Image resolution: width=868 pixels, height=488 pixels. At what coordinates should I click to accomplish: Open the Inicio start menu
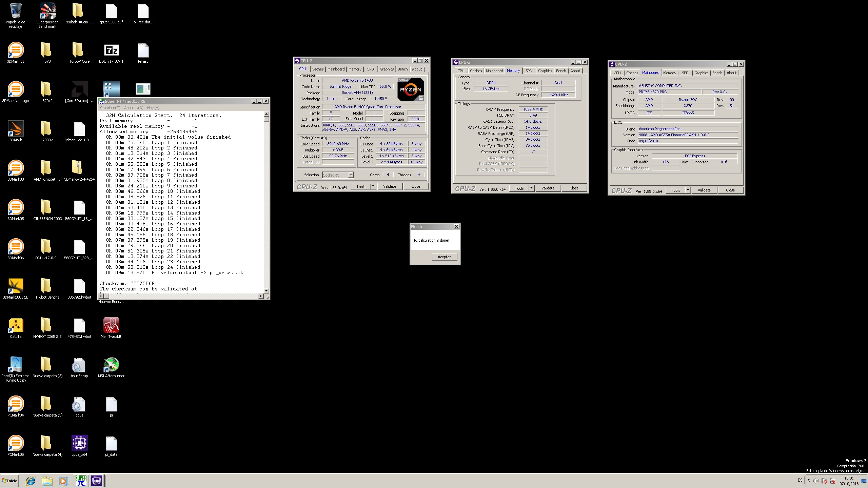pyautogui.click(x=9, y=481)
